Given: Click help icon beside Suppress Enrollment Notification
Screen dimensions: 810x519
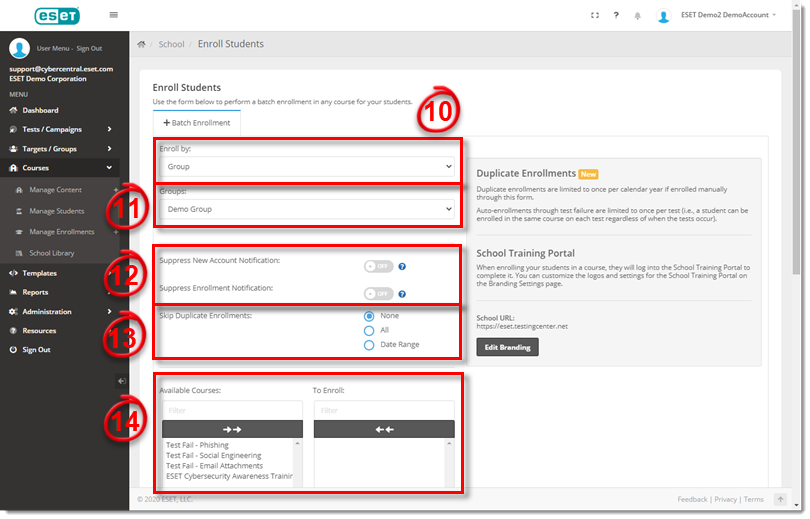Looking at the screenshot, I should (x=402, y=294).
